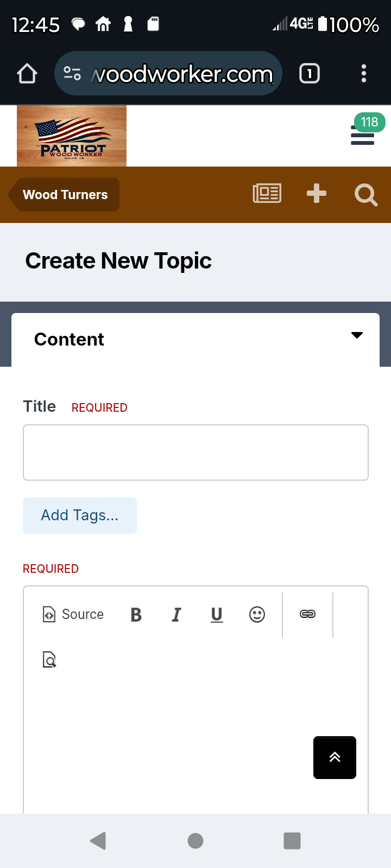Click the Add Tags button
This screenshot has height=868, width=391.
pyautogui.click(x=80, y=515)
